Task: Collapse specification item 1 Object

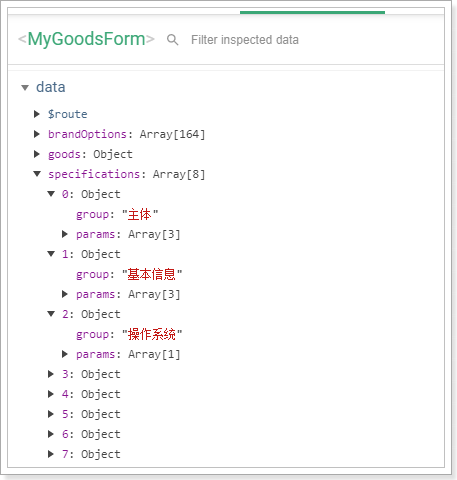Action: pos(51,254)
